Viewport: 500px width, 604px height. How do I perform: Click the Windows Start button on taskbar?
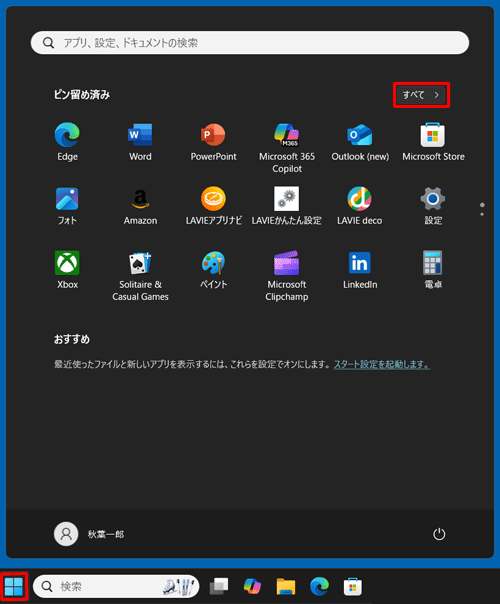[x=14, y=587]
